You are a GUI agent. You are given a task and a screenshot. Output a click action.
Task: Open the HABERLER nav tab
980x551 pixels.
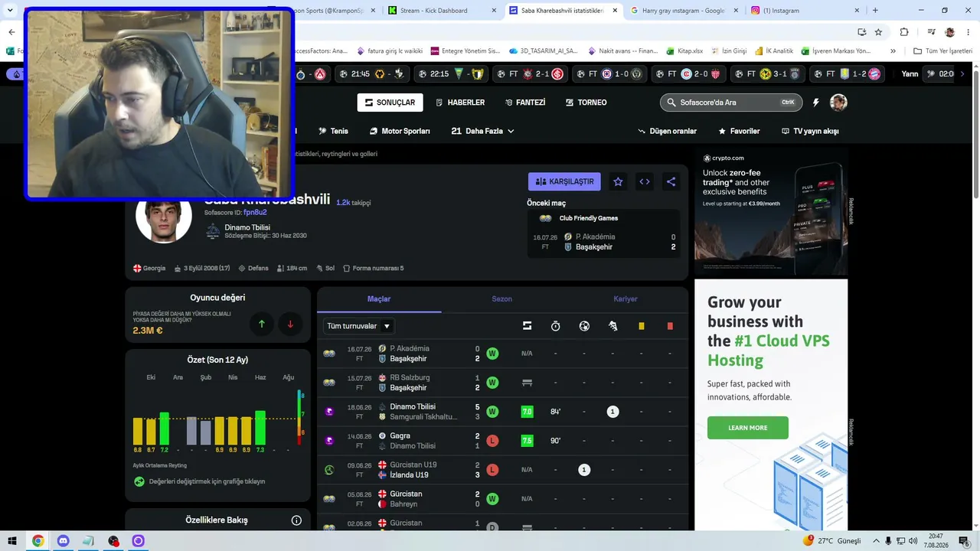coord(460,103)
